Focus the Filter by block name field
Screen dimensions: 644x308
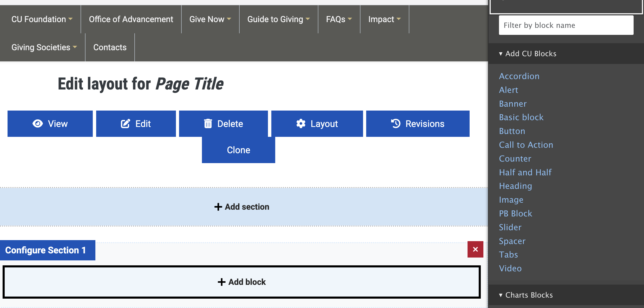pos(566,25)
